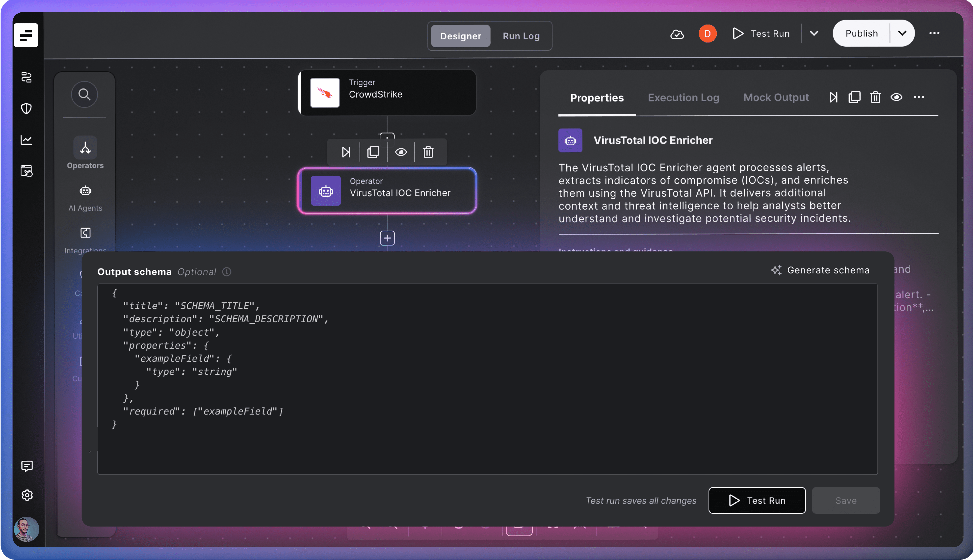Toggle node visibility eye above operator
973x560 pixels.
(x=401, y=152)
